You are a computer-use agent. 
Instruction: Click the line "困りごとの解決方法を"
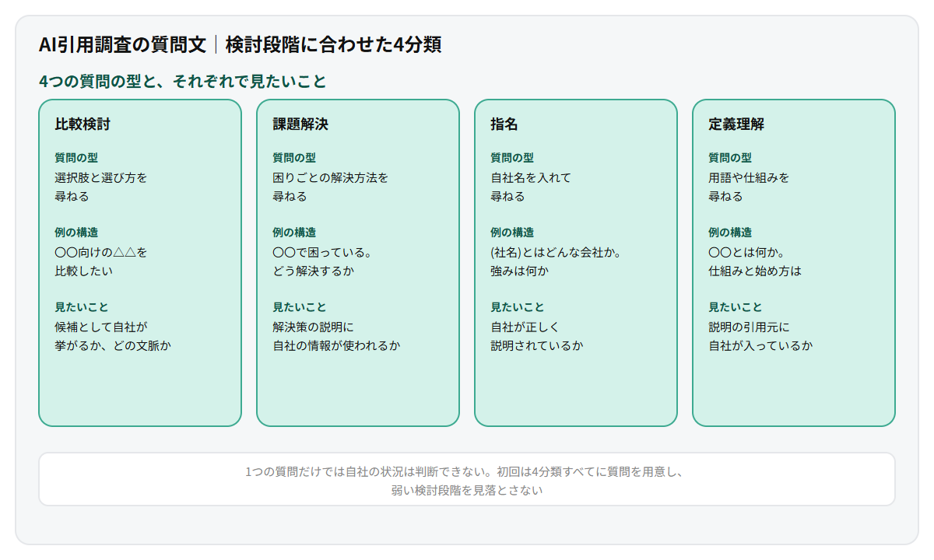(x=331, y=177)
